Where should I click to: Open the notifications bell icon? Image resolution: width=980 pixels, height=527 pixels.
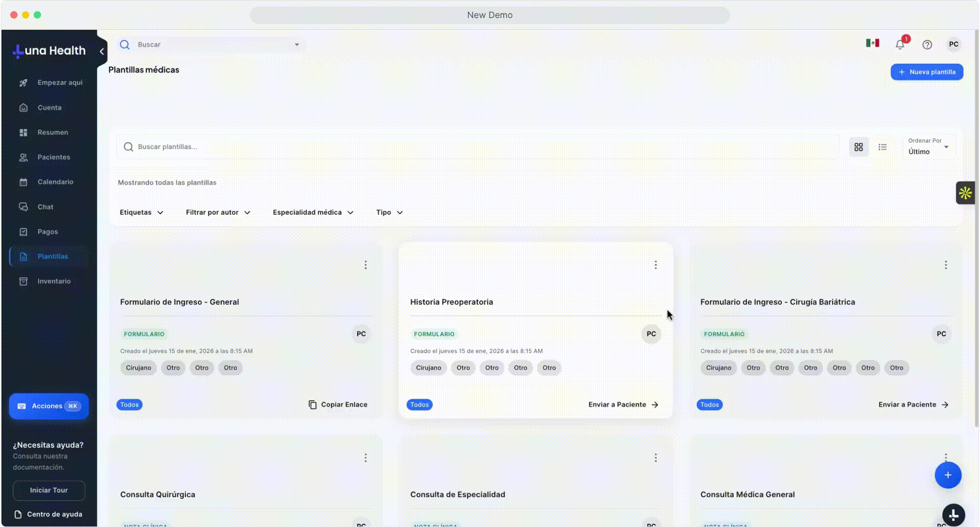coord(900,44)
